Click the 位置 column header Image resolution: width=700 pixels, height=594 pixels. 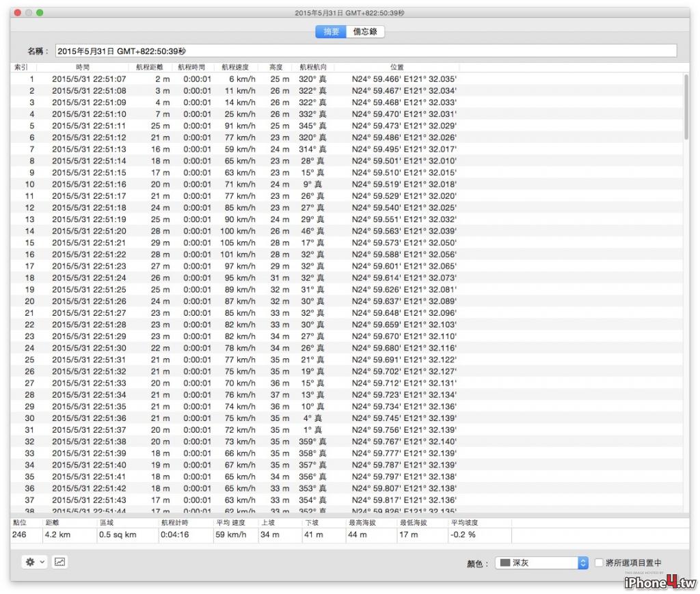point(396,67)
